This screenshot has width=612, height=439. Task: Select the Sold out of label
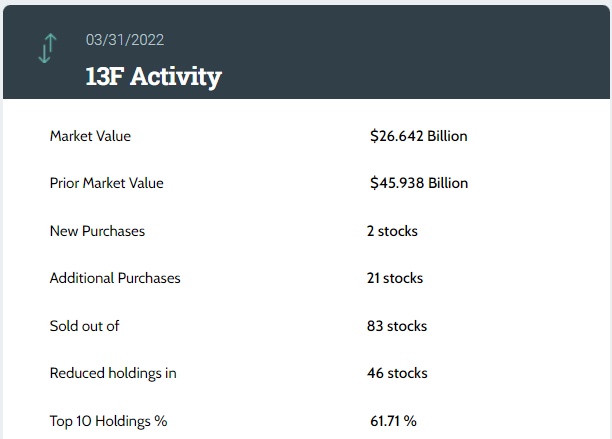coord(84,326)
